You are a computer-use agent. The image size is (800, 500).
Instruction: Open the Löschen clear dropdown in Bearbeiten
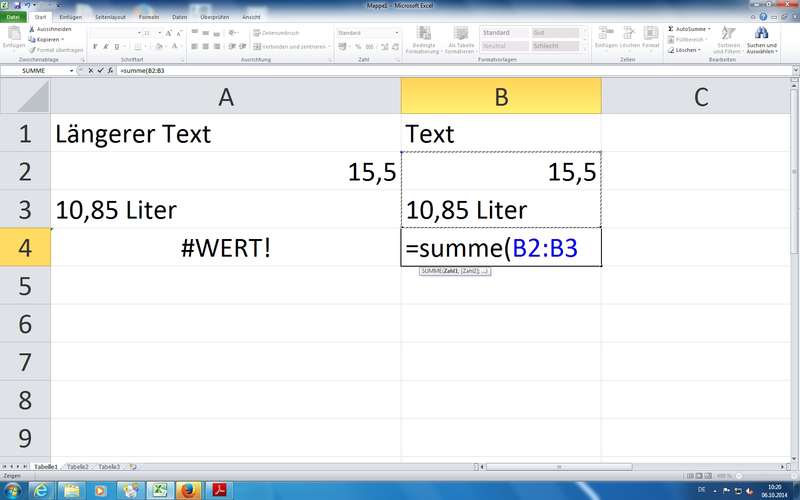point(684,50)
